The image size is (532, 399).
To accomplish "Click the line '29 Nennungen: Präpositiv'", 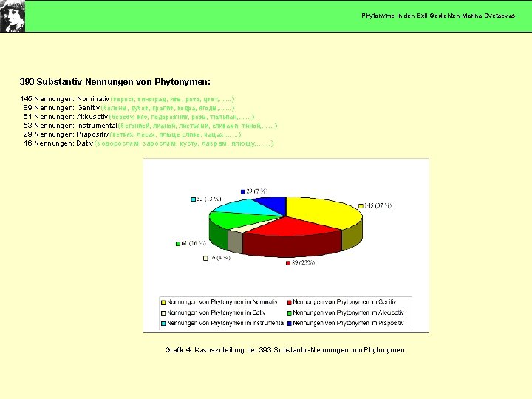I will 66,134.
